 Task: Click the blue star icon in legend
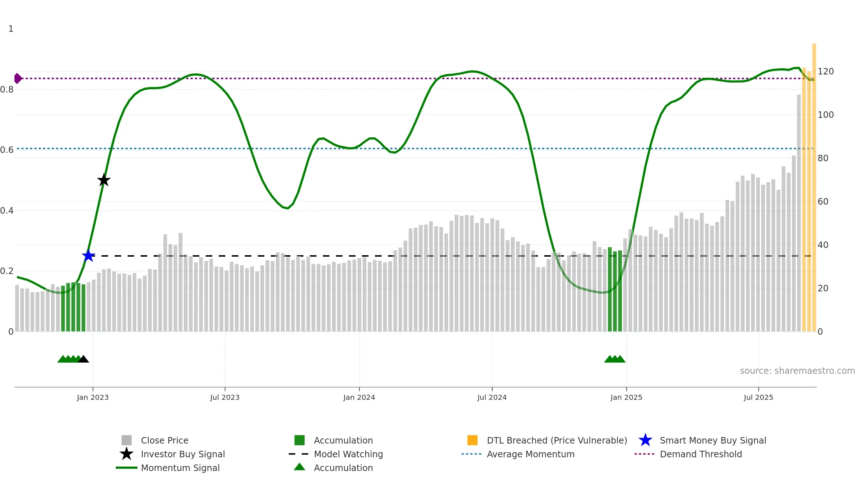[645, 440]
